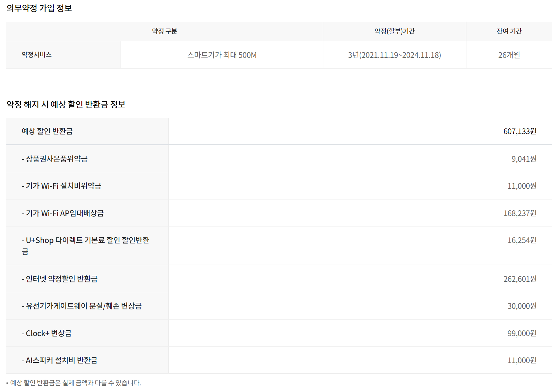Select the 168,237원 AP rental compensation amount
This screenshot has width=559, height=392.
520,213
